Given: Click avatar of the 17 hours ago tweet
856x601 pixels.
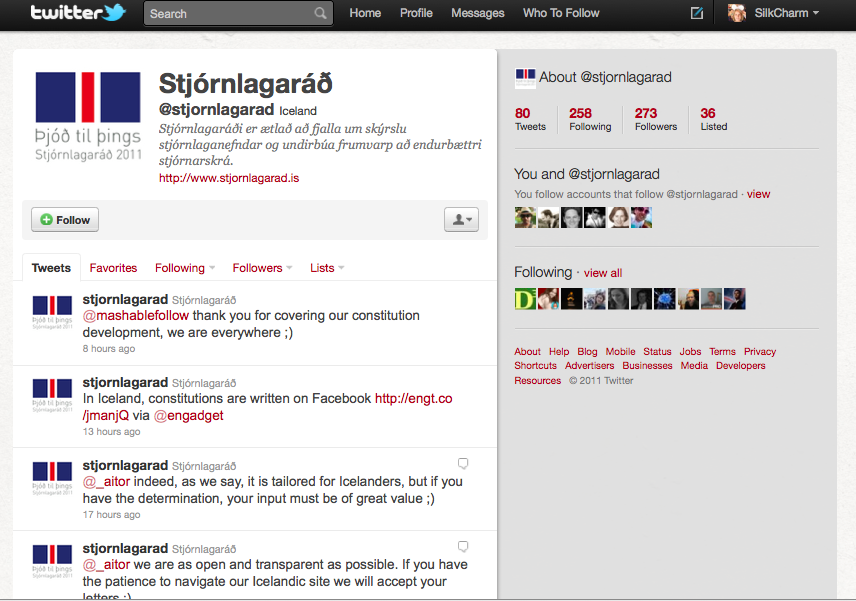Looking at the screenshot, I should (52, 478).
